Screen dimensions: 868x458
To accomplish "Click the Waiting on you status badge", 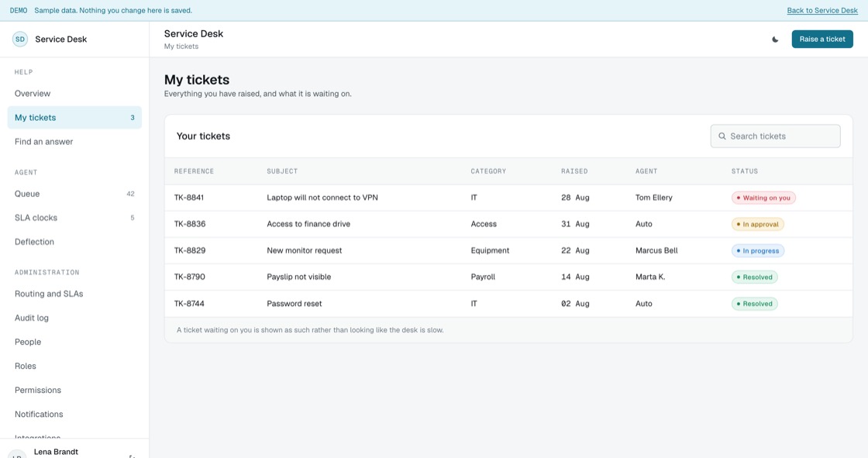I will click(763, 198).
